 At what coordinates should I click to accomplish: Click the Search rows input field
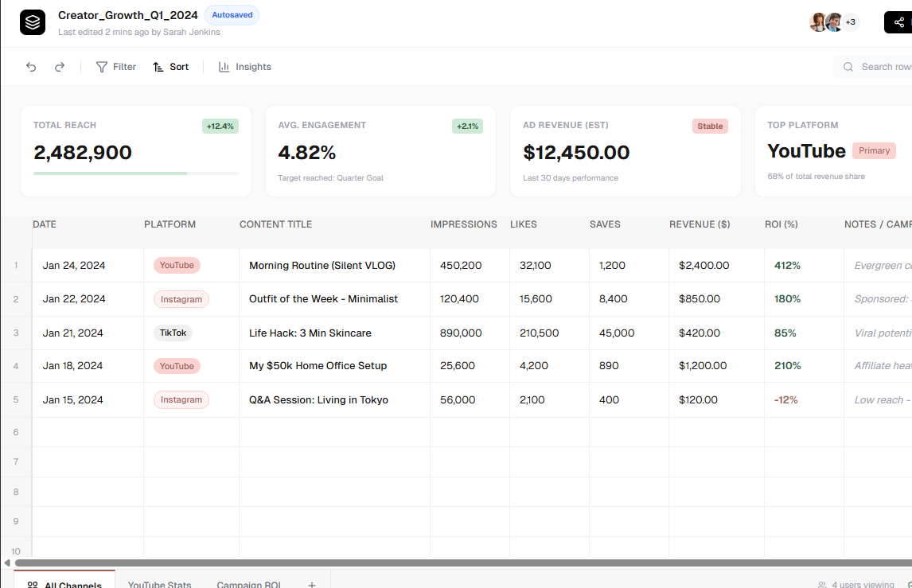(x=883, y=67)
